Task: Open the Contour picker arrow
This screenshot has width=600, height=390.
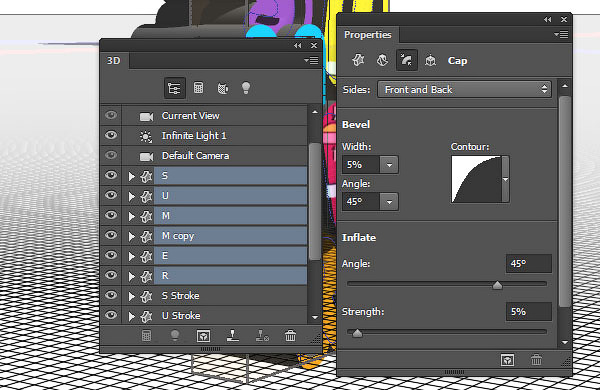Action: pyautogui.click(x=505, y=179)
